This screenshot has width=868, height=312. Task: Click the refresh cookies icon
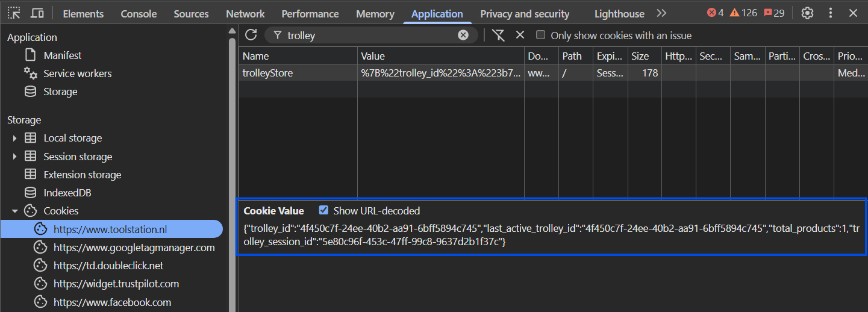251,35
